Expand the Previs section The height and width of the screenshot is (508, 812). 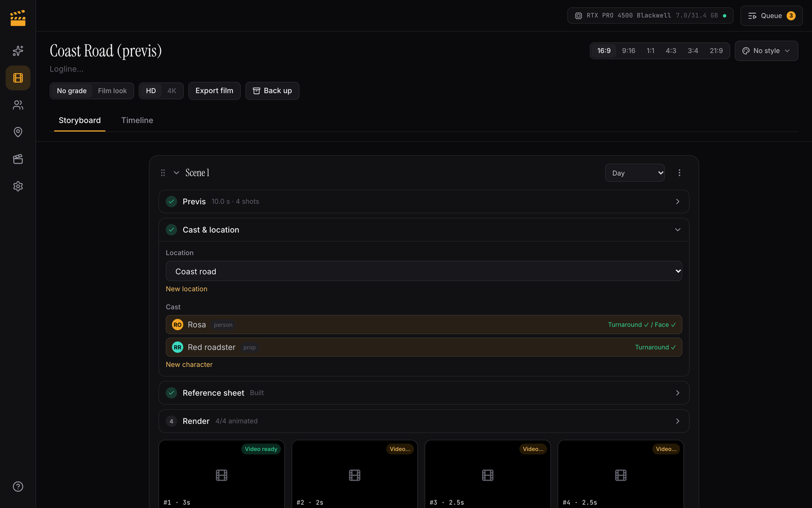(424, 202)
